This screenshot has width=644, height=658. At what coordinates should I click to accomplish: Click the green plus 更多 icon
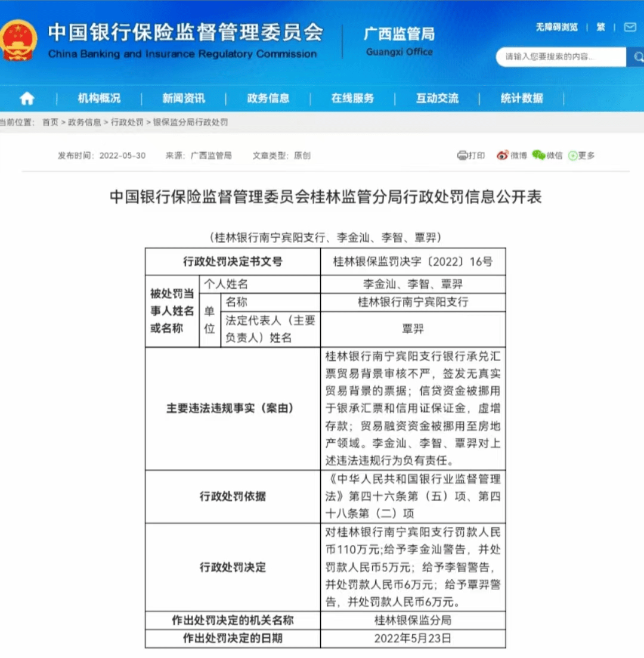572,156
